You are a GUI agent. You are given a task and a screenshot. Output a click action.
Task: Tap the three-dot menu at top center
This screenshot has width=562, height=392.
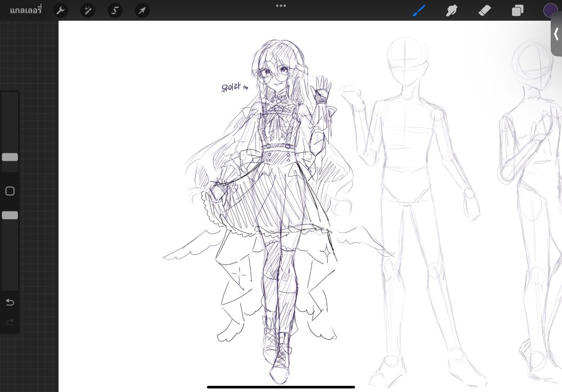click(281, 6)
